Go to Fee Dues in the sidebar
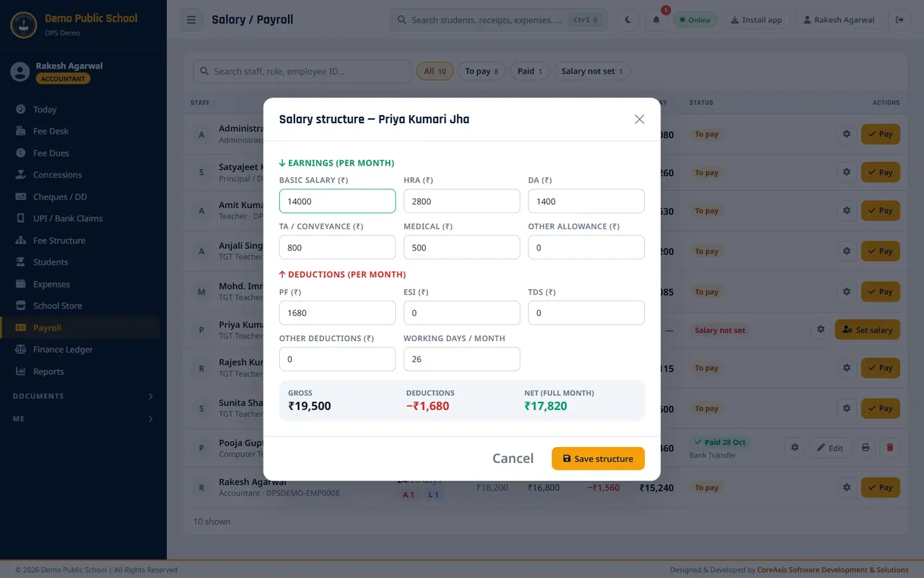Viewport: 924px width, 578px height. (x=80, y=153)
